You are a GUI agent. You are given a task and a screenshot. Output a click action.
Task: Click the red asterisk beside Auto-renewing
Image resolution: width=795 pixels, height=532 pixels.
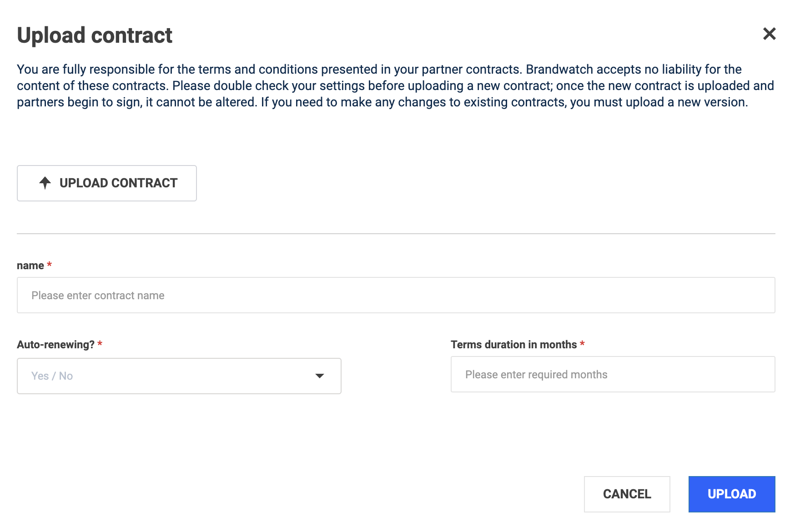click(100, 343)
